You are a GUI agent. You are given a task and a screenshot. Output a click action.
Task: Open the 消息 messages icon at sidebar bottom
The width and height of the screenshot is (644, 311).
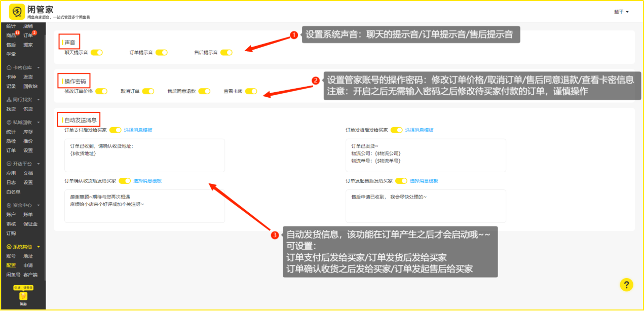23,297
